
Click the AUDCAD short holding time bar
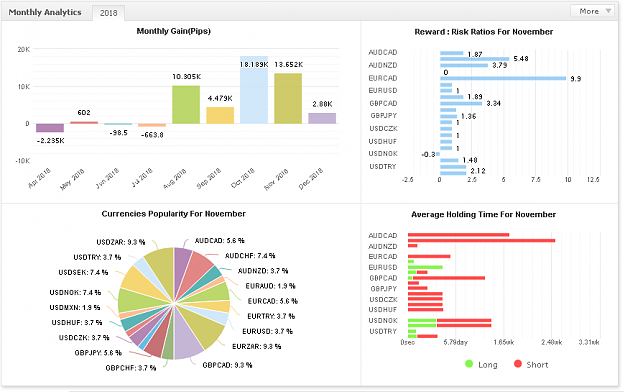458,235
